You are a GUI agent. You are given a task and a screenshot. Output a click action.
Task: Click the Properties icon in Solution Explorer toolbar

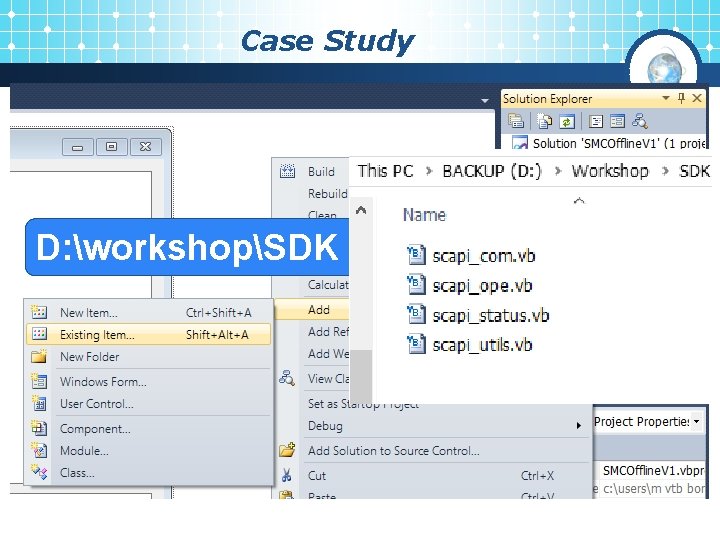516,121
